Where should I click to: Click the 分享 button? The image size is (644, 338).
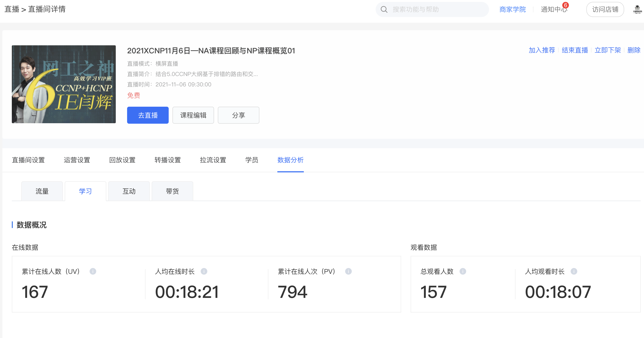pos(239,115)
